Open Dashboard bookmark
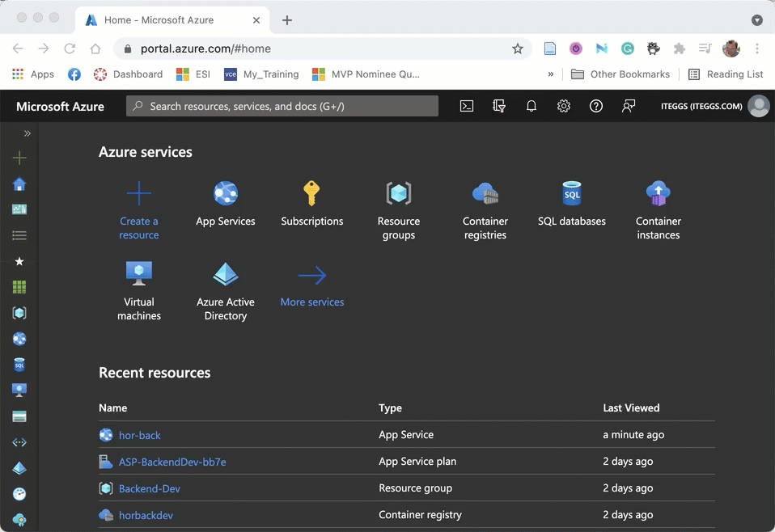The width and height of the screenshot is (775, 532). pos(128,74)
